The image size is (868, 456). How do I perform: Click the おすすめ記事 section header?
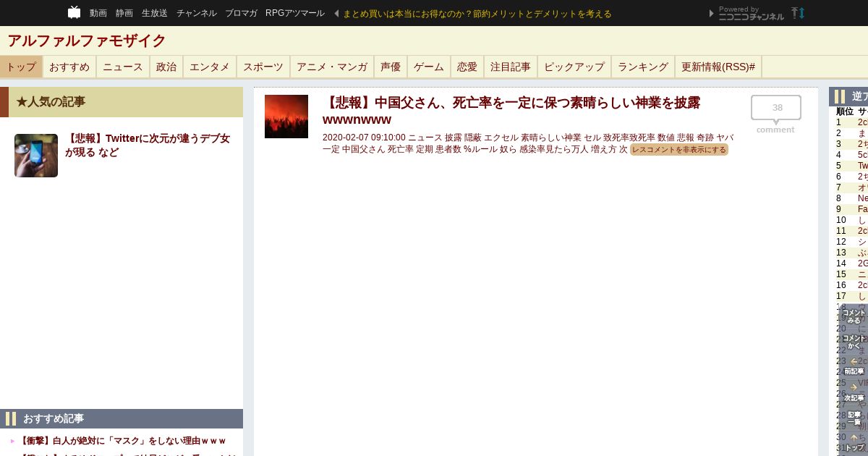click(x=122, y=418)
